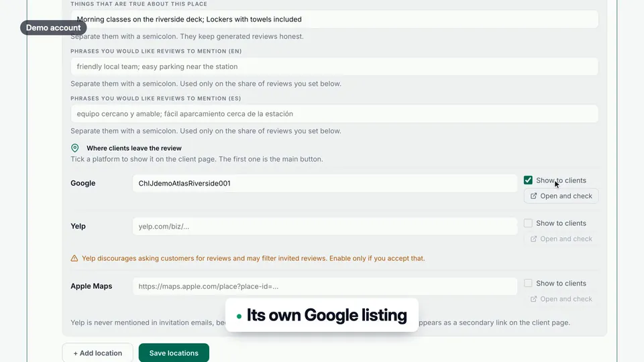This screenshot has width=644, height=362.
Task: Edit the Google place ID field
Action: 325,183
